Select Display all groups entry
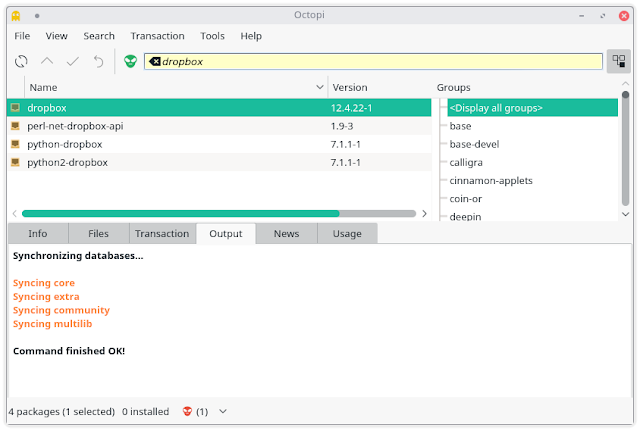The width and height of the screenshot is (640, 431). (x=532, y=108)
